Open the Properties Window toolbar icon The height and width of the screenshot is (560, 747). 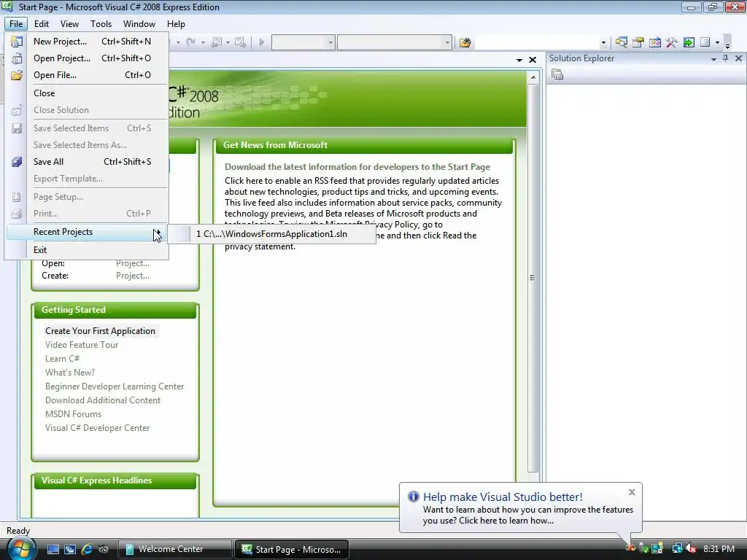click(x=638, y=42)
